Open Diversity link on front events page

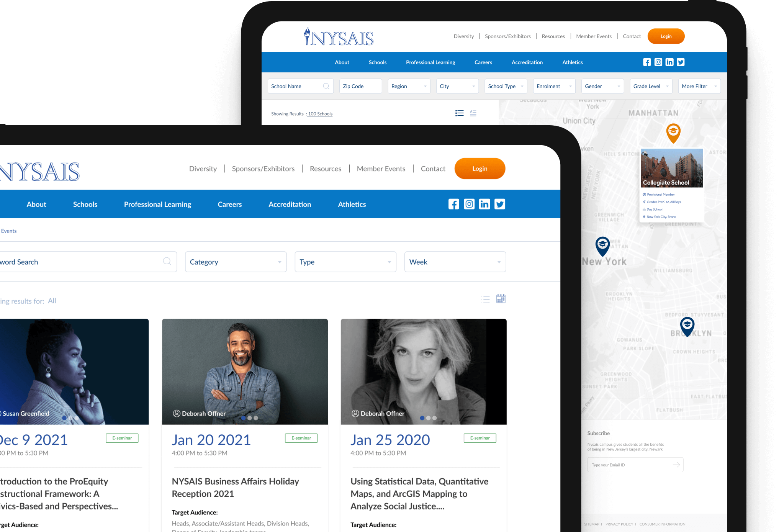[203, 169]
